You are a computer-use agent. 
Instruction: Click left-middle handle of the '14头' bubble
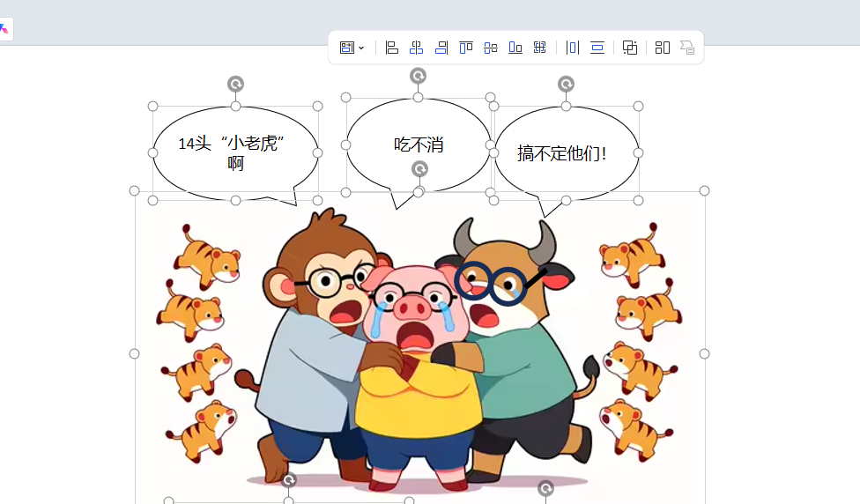point(153,153)
